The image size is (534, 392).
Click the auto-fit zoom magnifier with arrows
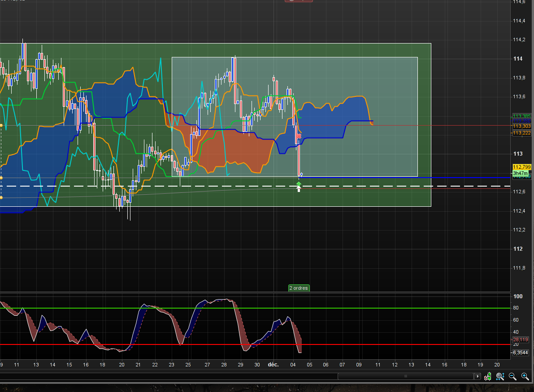500,376
